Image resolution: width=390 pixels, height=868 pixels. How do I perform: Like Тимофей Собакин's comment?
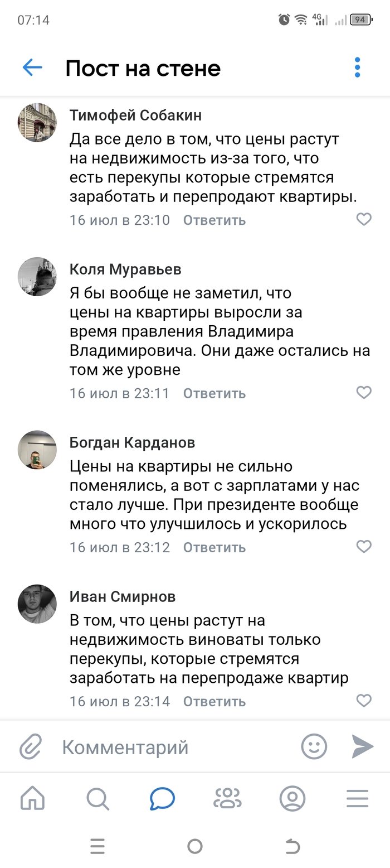point(364,219)
